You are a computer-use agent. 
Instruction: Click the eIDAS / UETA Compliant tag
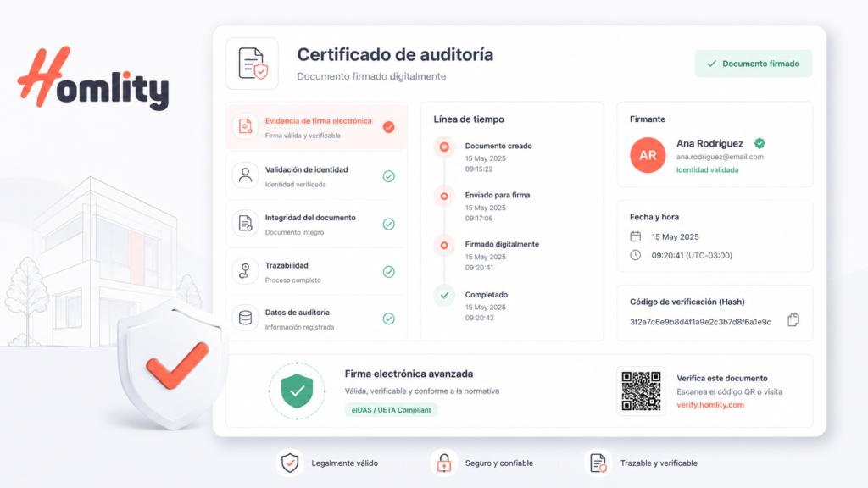coord(392,410)
